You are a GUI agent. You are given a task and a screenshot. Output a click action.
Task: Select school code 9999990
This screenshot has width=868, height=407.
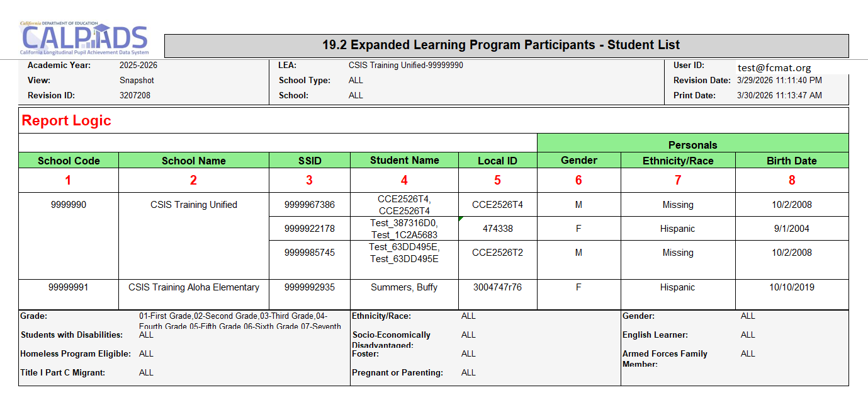tap(68, 205)
